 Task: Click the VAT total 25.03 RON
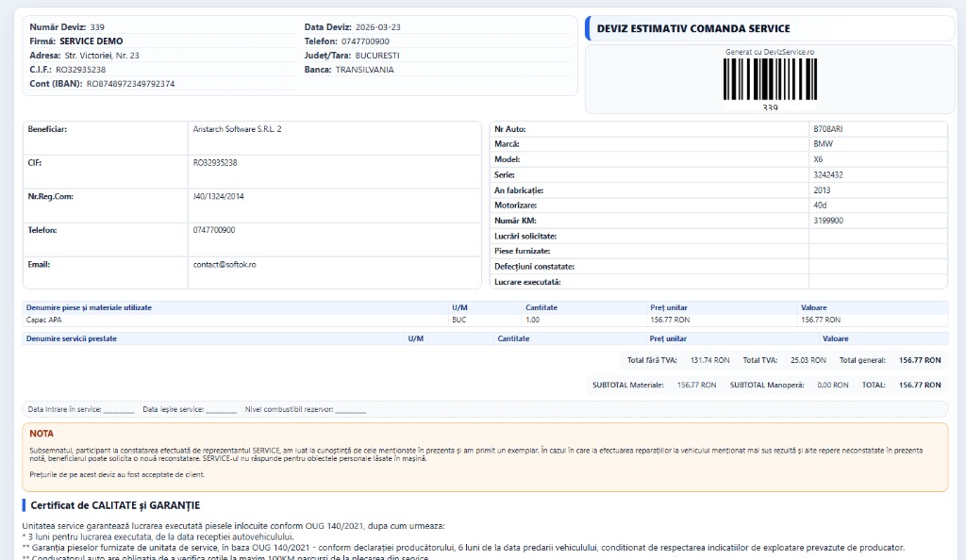808,360
